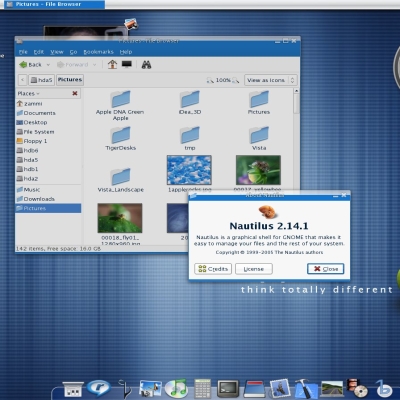
Task: Open the Go menu
Action: [73, 52]
